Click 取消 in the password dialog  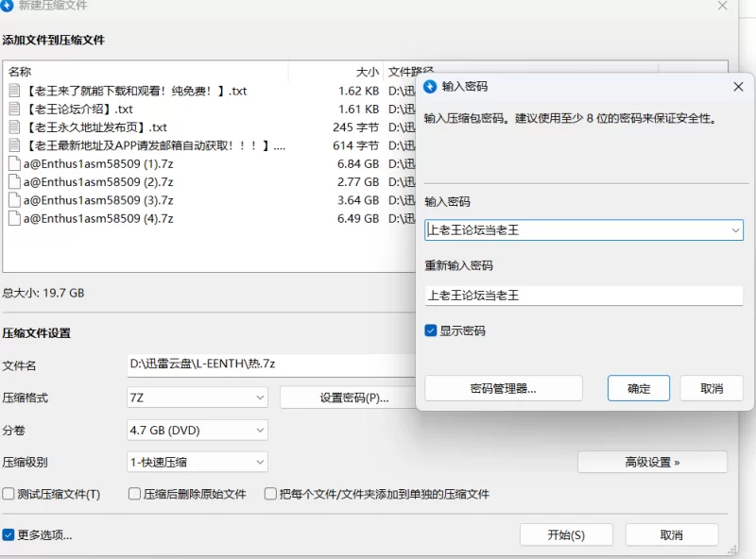712,388
